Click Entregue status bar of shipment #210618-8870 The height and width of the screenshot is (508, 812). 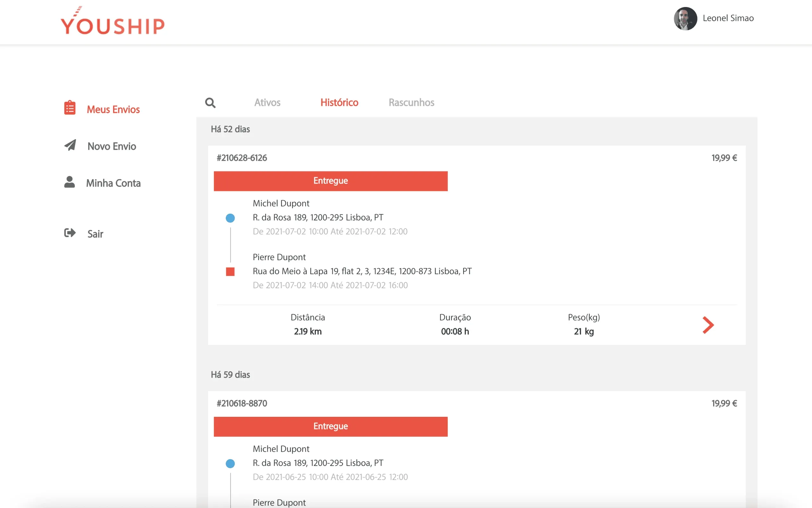pyautogui.click(x=331, y=427)
